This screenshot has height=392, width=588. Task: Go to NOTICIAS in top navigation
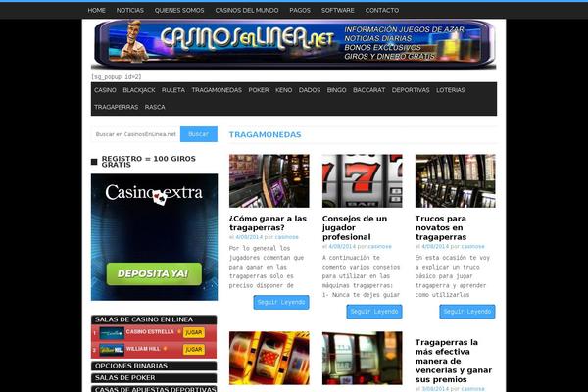coord(129,10)
